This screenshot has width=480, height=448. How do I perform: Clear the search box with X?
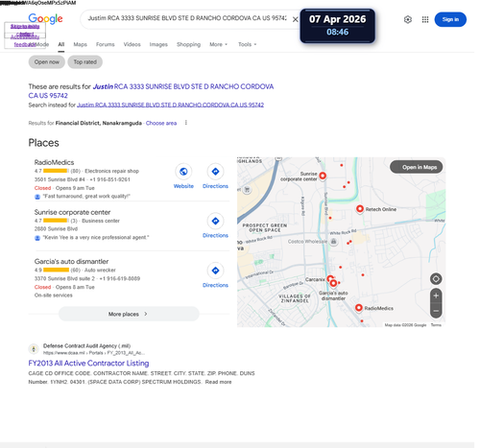pos(295,19)
